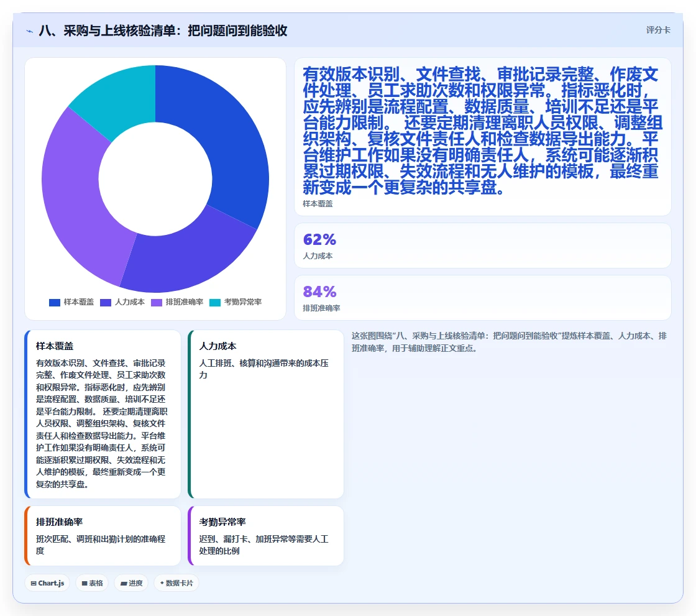Click the 迟到、漏打卡 description text
The width and height of the screenshot is (696, 616).
click(x=263, y=545)
